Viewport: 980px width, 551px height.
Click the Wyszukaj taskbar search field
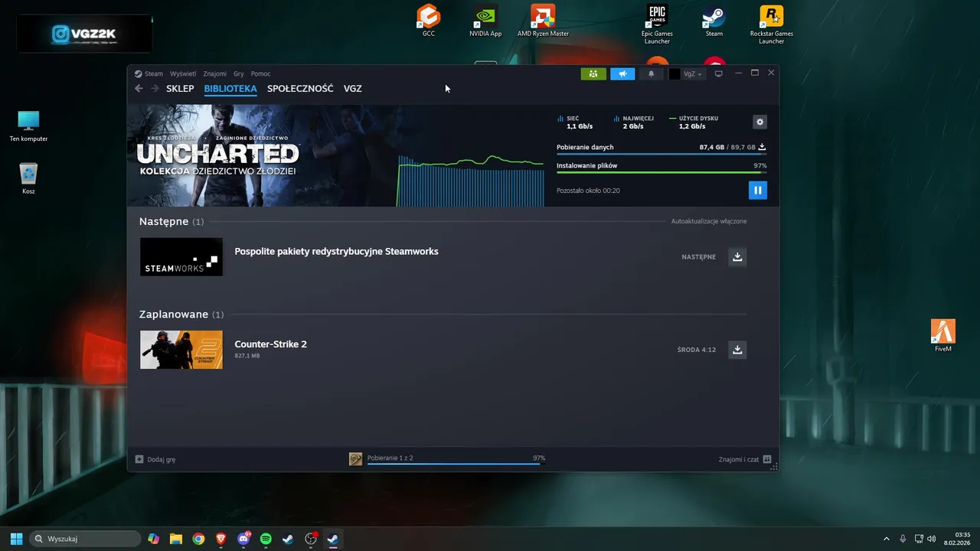pyautogui.click(x=85, y=539)
